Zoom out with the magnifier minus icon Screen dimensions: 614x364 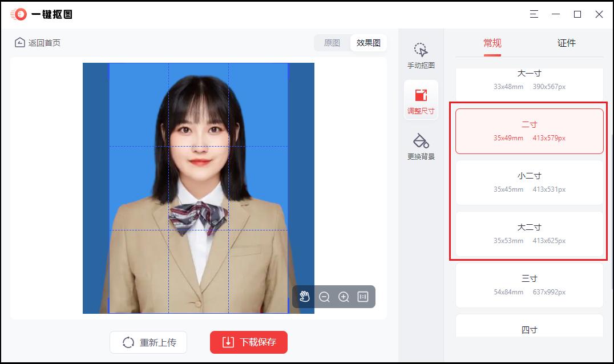324,297
